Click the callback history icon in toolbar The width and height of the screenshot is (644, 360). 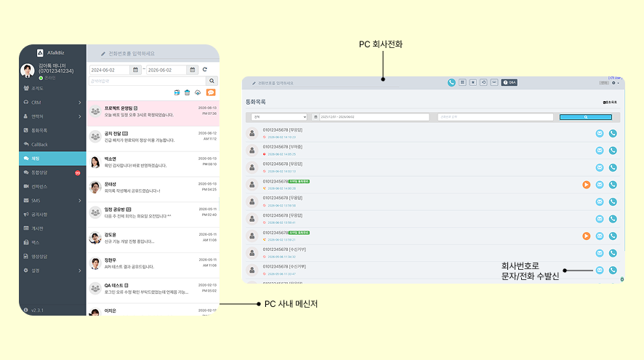(484, 83)
